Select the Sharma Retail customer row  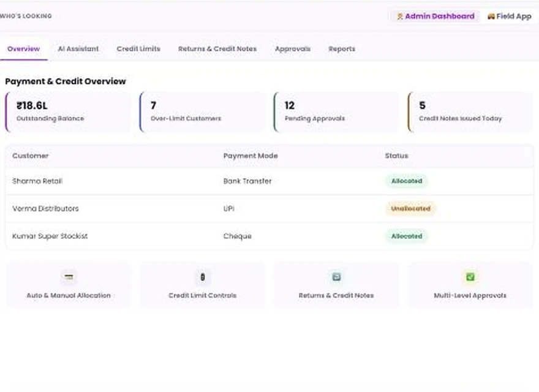(269, 181)
